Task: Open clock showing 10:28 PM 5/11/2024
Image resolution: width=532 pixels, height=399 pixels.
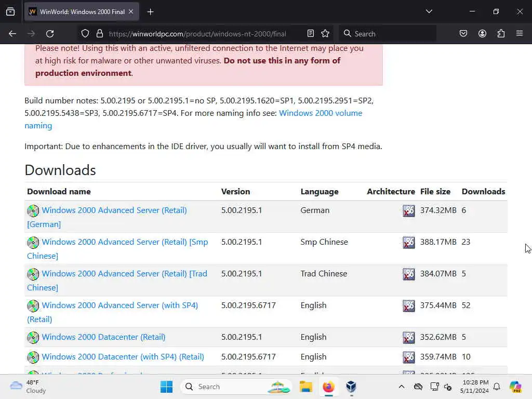Action: (474, 387)
